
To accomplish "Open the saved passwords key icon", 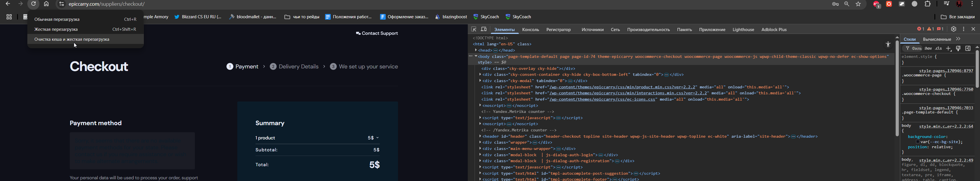I will coord(836,4).
